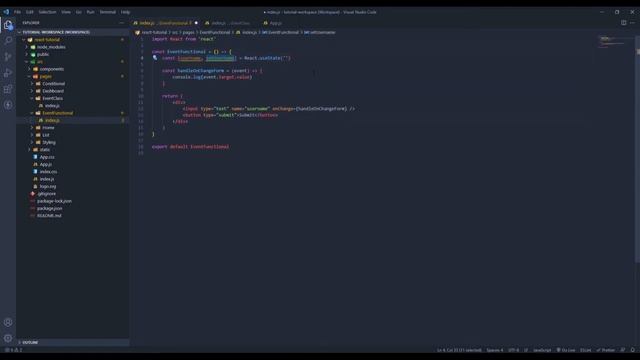
Task: Open editor More Actions ellipsis
Action: [632, 23]
